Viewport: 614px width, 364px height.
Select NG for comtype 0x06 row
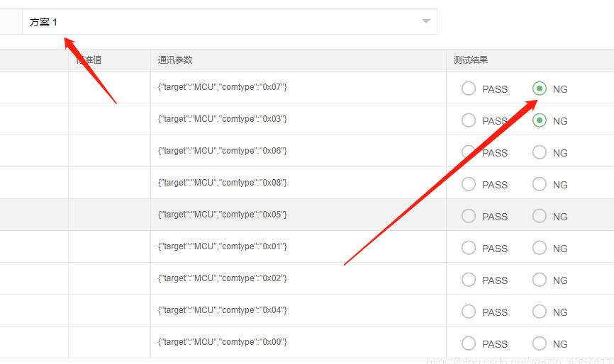[x=540, y=152]
